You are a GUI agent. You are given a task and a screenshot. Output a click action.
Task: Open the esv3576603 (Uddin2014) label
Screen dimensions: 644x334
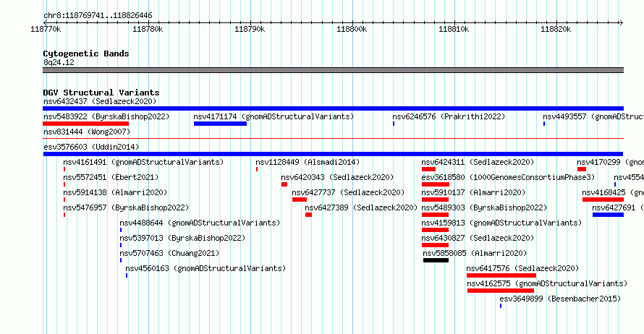click(91, 147)
